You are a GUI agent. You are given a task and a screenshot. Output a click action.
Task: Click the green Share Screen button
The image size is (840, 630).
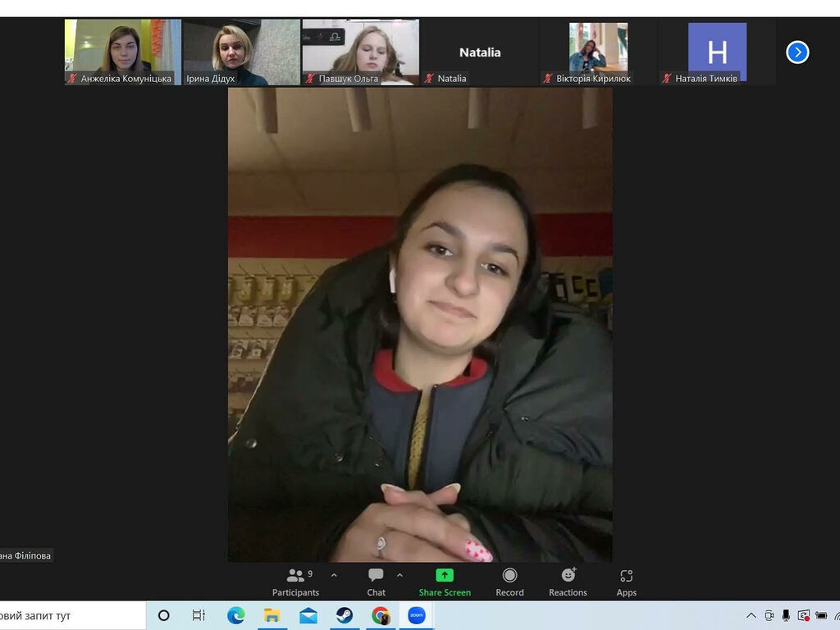445,582
